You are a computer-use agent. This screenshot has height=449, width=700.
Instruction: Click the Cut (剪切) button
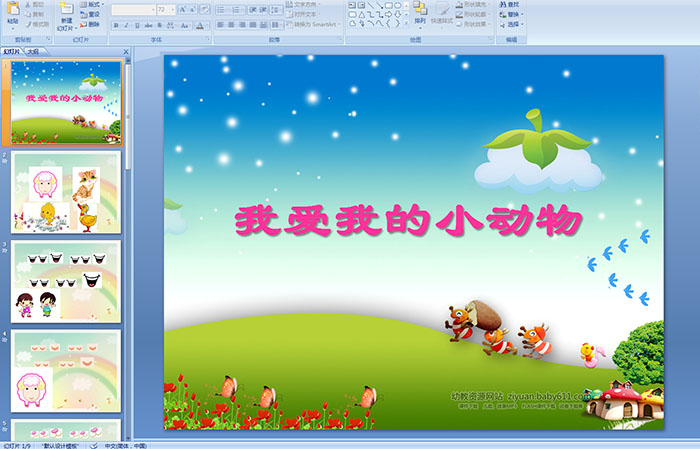pyautogui.click(x=34, y=4)
